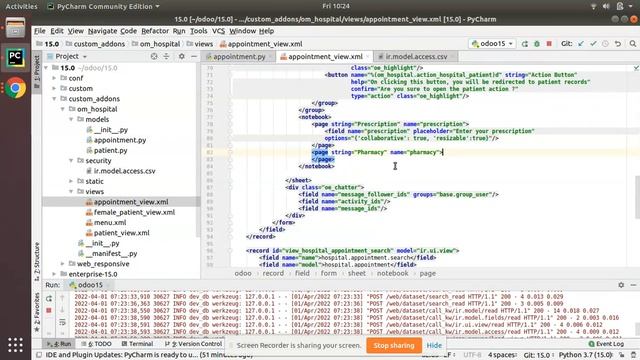Rerun odoo15 from the main toolbar
The image size is (640, 360).
tap(524, 44)
